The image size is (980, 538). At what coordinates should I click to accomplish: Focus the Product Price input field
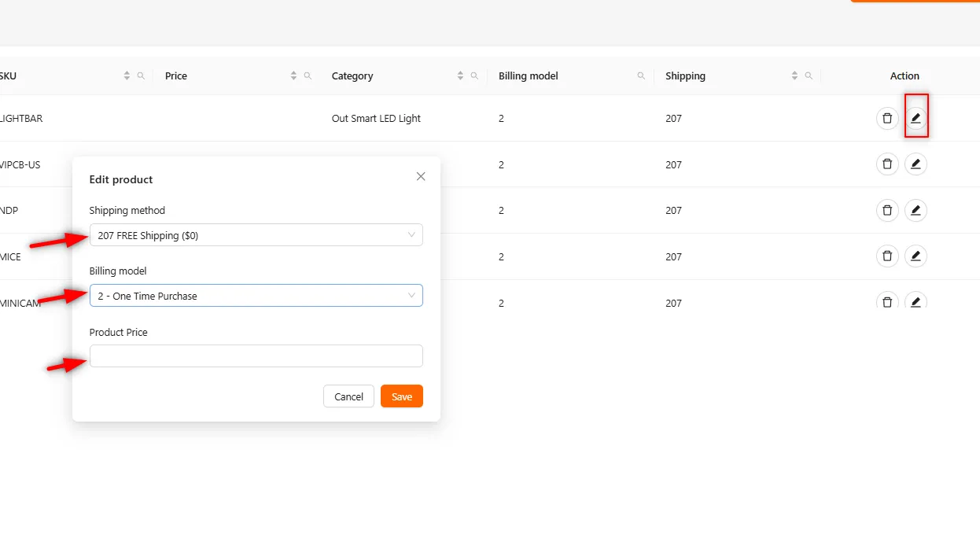tap(256, 356)
